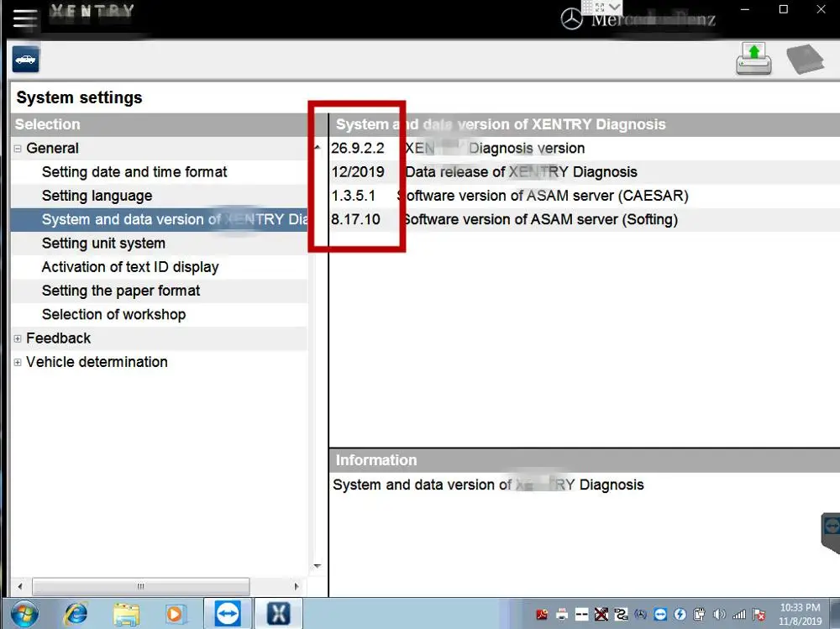Open the hamburger menu at top left
The width and height of the screenshot is (840, 629).
(24, 18)
